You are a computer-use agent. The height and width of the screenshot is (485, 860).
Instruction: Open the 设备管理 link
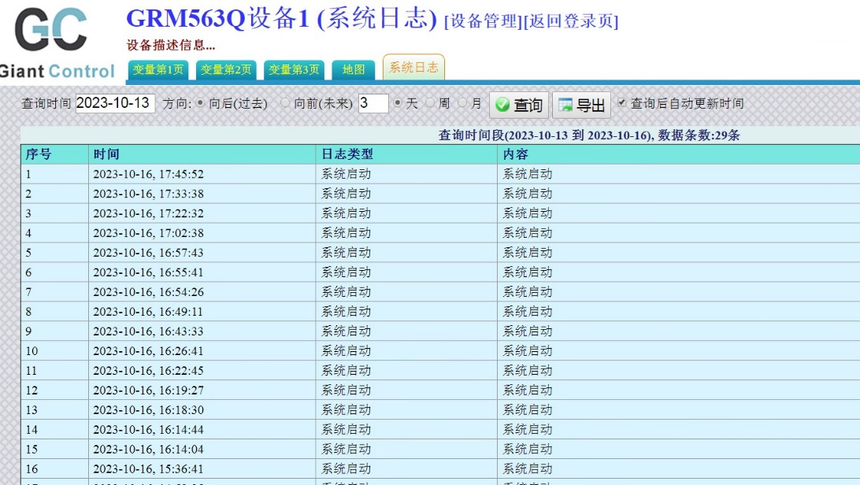coord(483,21)
